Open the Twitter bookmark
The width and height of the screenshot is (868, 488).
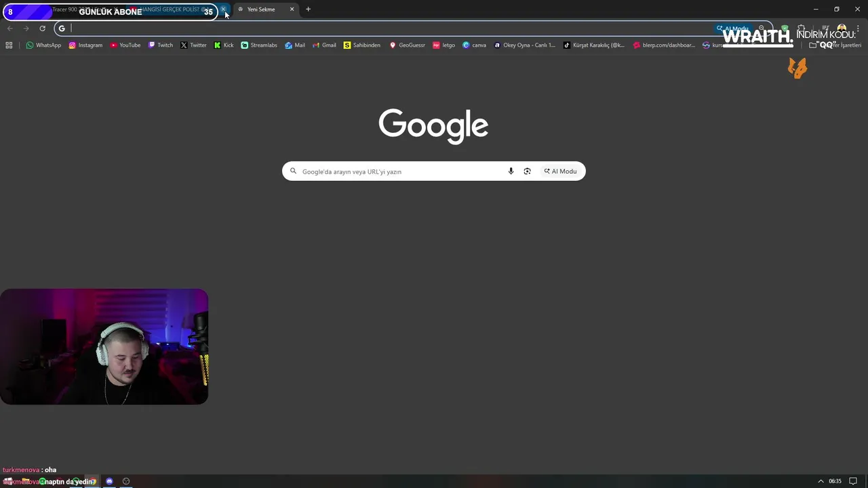click(193, 45)
